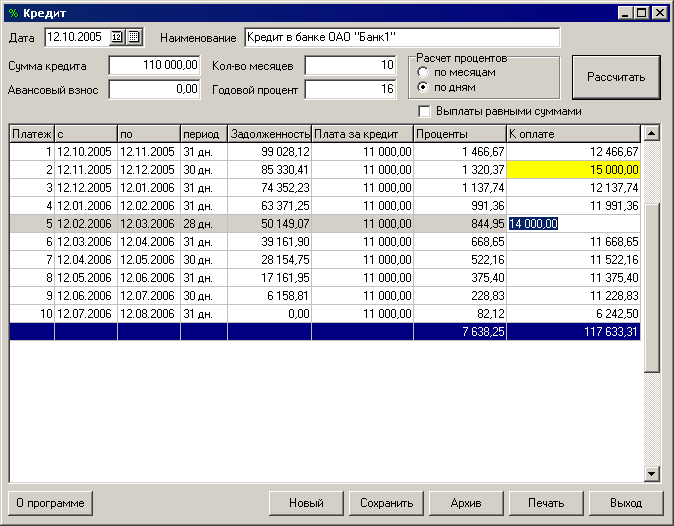Click the percent icon in title bar
The image size is (674, 526).
point(12,12)
